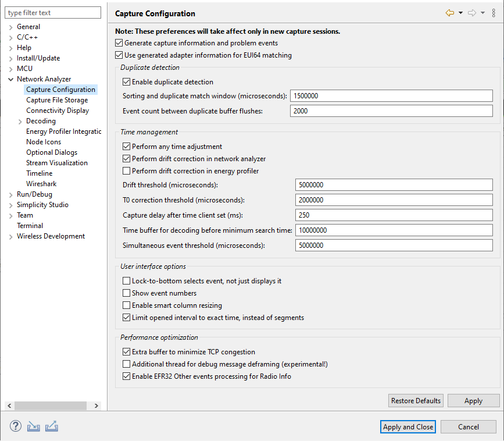Open the view menu via vertical dots icon

pos(494,12)
